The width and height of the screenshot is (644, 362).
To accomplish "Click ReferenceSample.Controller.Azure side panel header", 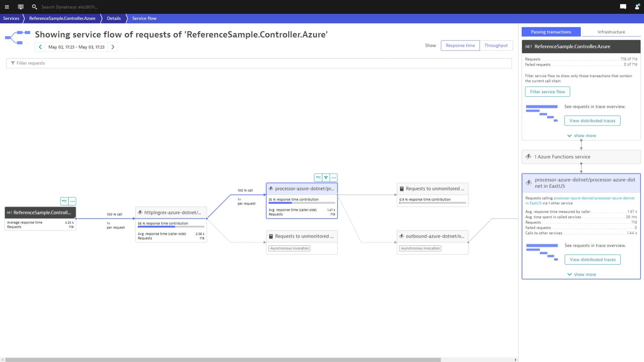I will 581,47.
